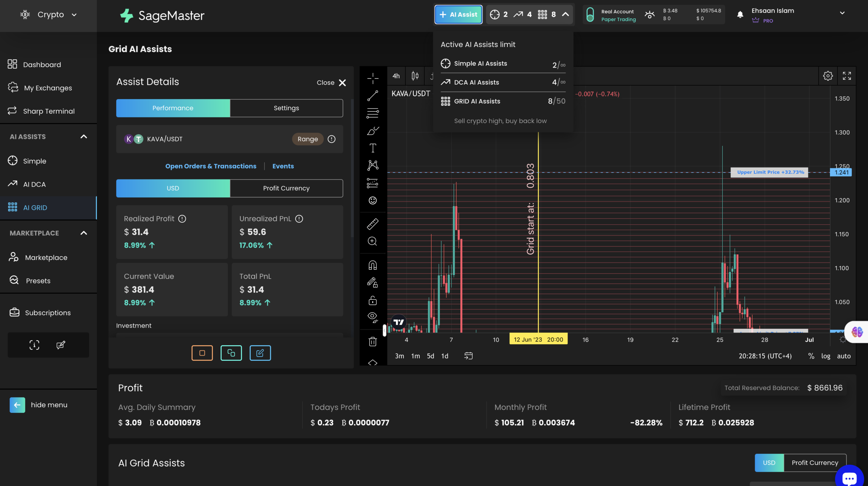The width and height of the screenshot is (868, 486).
Task: Collapse the AI ASSISTS sidebar section
Action: [83, 137]
